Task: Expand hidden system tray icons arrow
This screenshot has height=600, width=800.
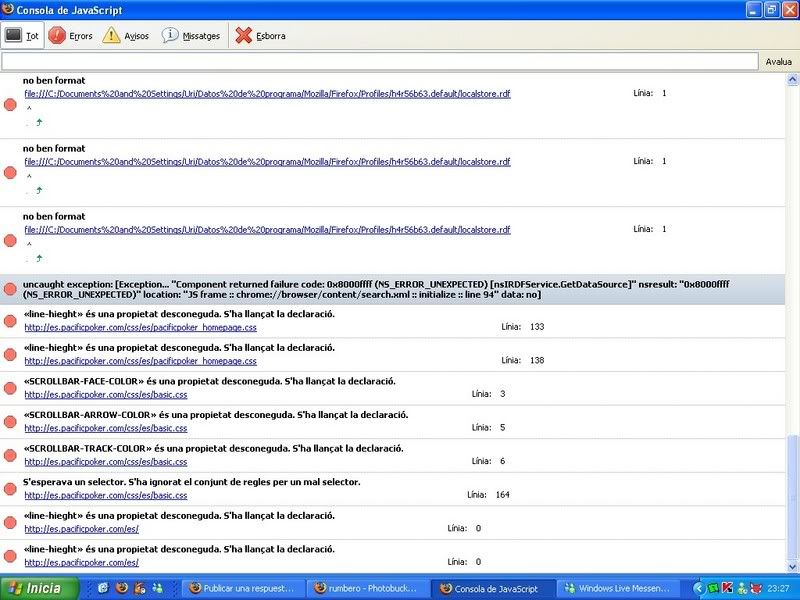Action: tap(698, 589)
